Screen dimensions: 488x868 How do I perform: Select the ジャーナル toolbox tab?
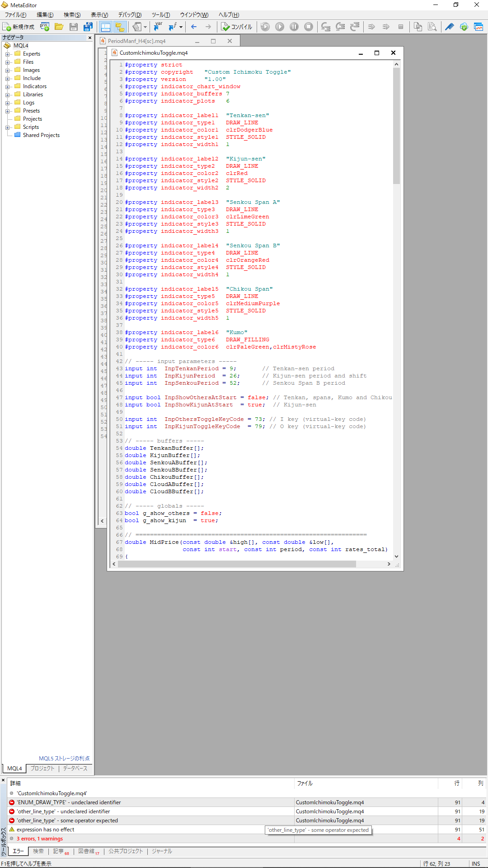pyautogui.click(x=162, y=851)
